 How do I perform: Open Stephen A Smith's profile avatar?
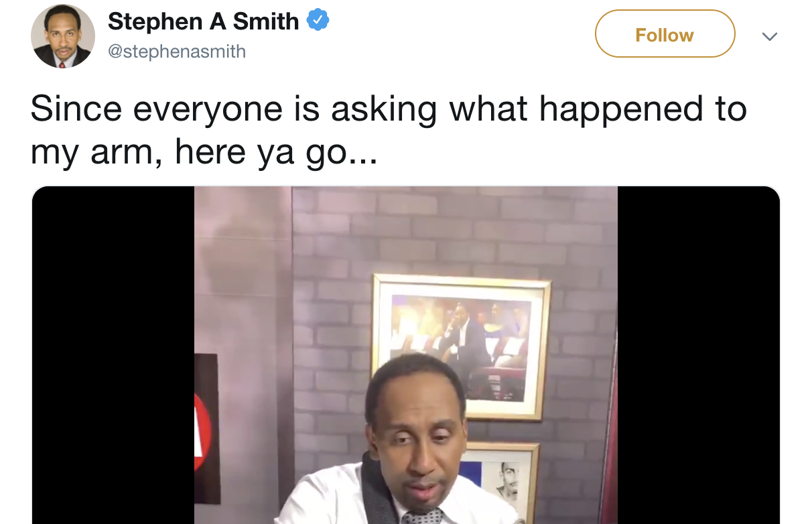[x=63, y=36]
